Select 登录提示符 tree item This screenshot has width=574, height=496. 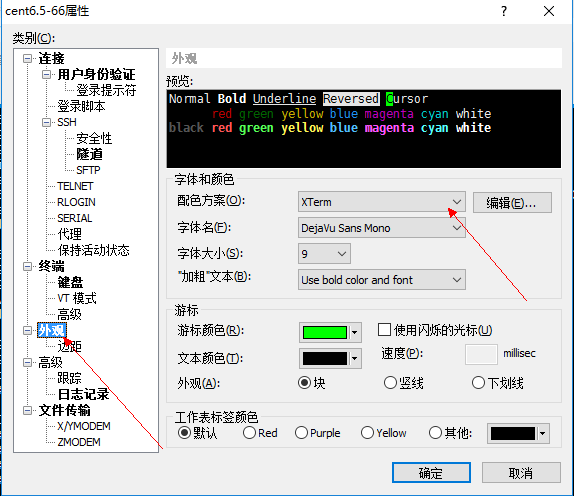106,90
